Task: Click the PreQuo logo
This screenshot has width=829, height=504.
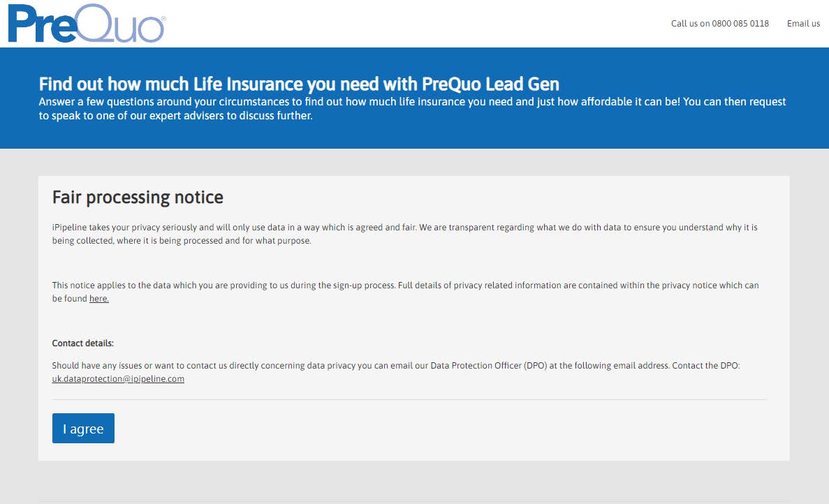Action: coord(86,24)
